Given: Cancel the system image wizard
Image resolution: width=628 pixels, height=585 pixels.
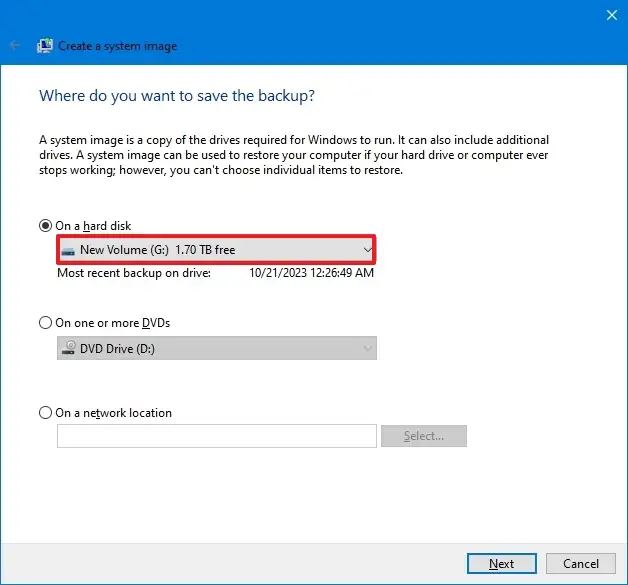Looking at the screenshot, I should point(581,564).
